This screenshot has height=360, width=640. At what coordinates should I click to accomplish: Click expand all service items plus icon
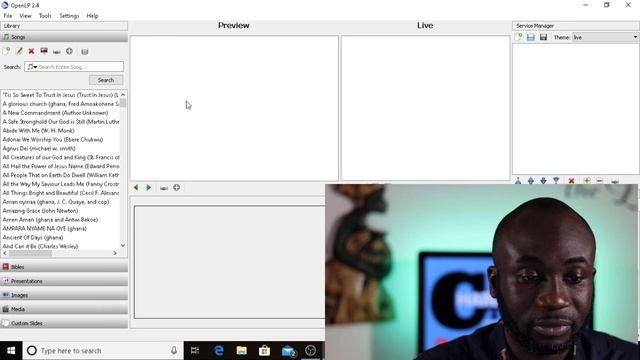587,180
